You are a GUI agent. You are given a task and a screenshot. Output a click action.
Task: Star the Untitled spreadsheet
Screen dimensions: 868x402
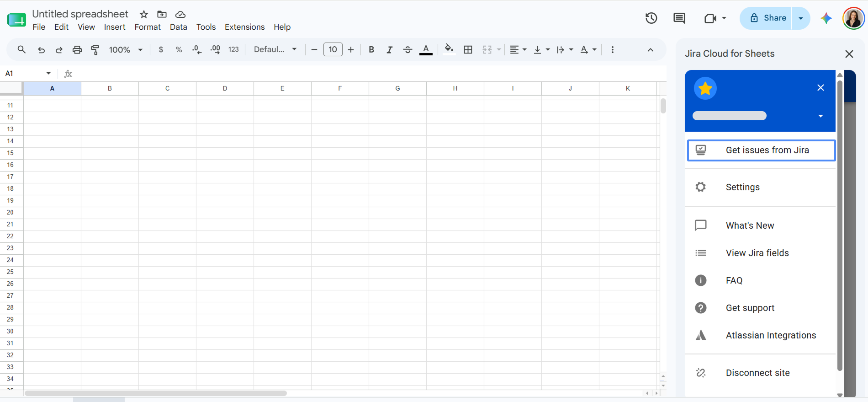tap(144, 14)
